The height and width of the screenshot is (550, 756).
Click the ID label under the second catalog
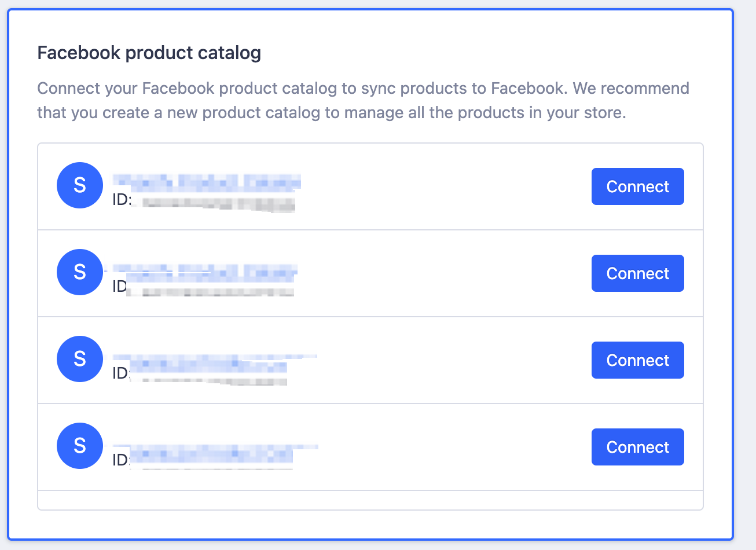(119, 287)
